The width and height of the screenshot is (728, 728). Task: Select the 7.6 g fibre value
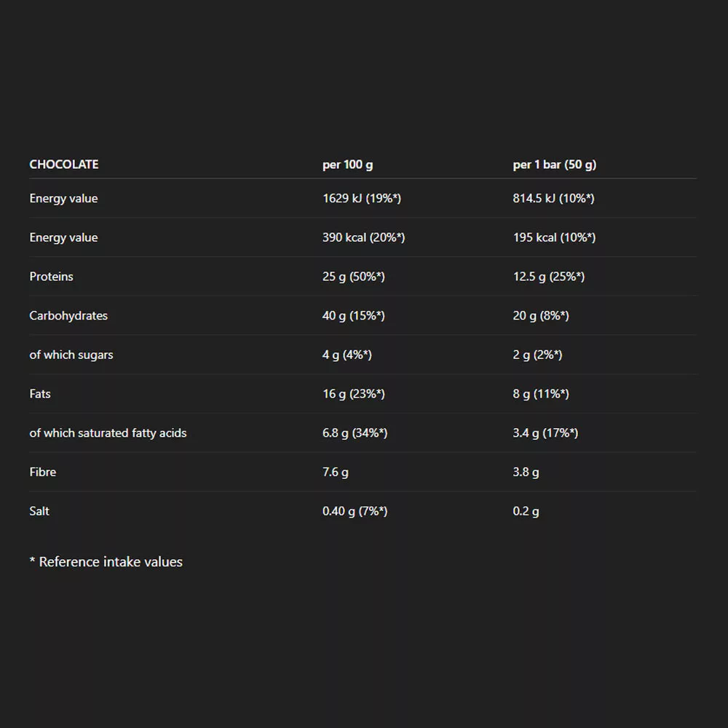click(x=335, y=472)
